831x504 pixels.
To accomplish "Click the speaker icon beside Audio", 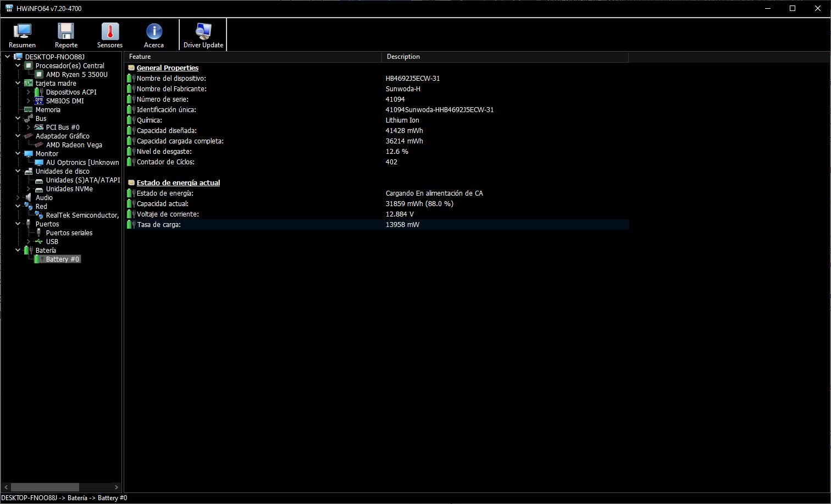I will pos(29,197).
